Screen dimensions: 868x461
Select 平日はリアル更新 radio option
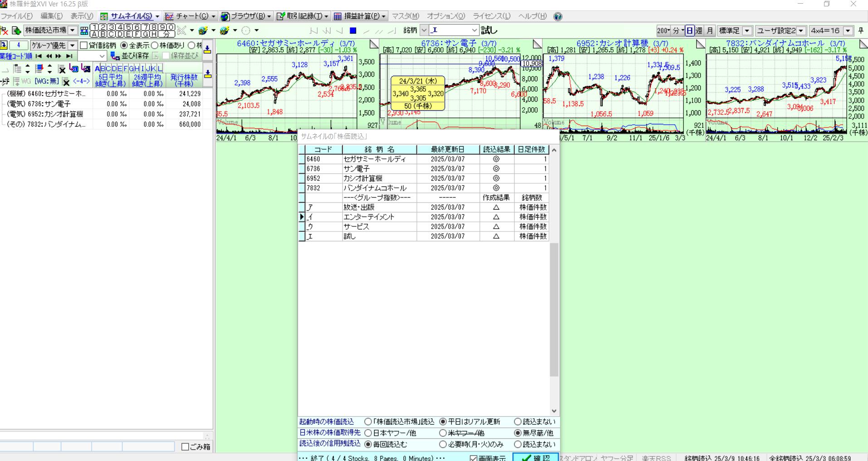tap(443, 422)
